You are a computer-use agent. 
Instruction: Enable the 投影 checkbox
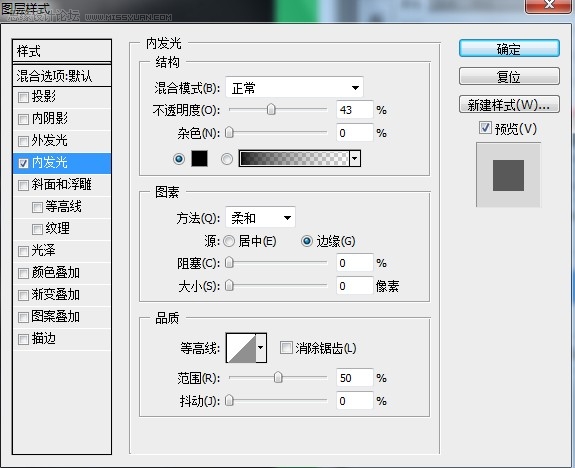point(23,97)
